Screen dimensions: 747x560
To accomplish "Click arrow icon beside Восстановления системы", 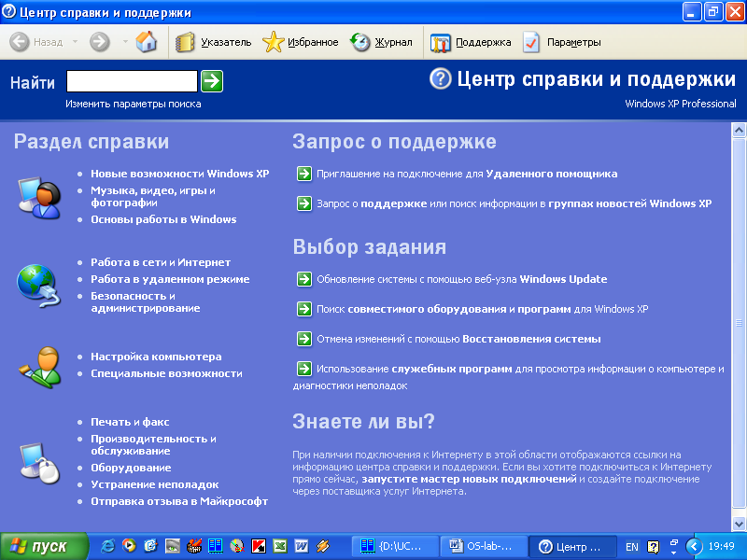I will [x=304, y=339].
